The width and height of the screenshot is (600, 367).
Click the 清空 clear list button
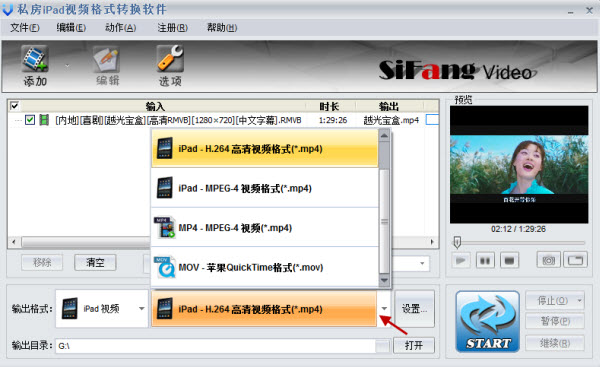pyautogui.click(x=95, y=263)
